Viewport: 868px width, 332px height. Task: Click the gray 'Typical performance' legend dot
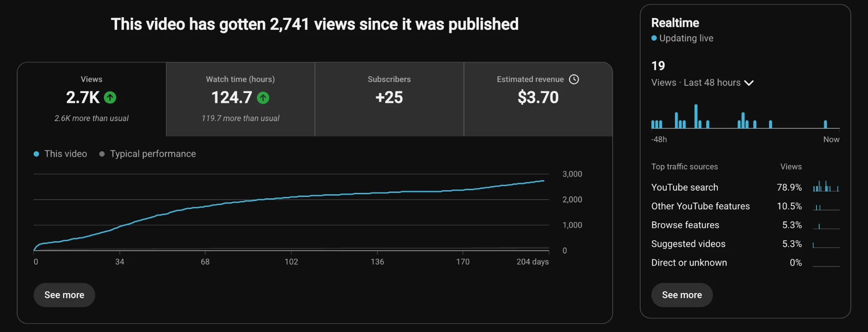102,154
